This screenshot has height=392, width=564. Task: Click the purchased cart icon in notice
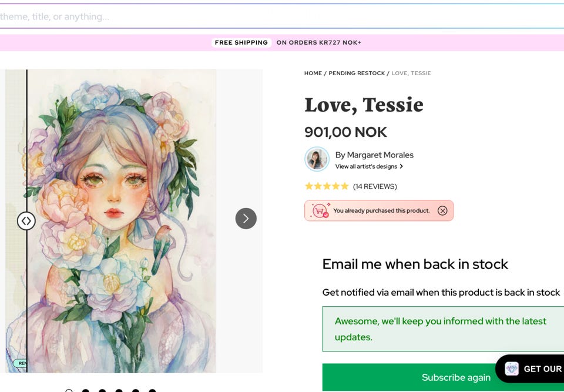(320, 210)
